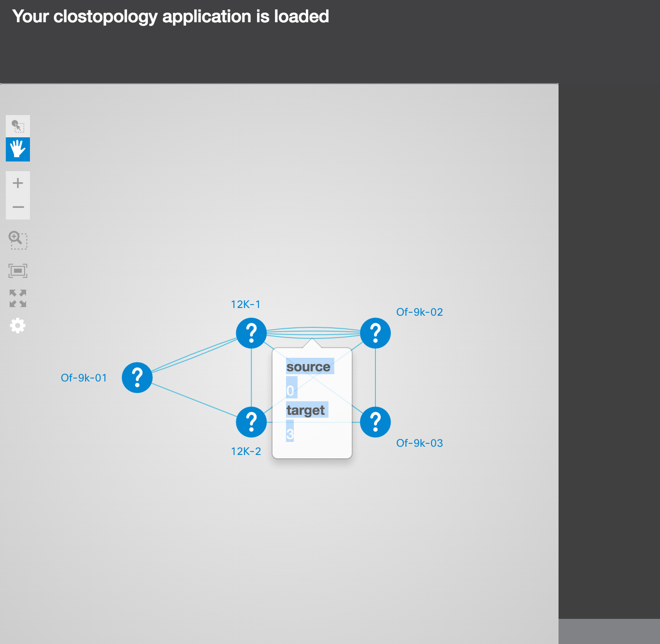Click the vertical link between Of-9k-02 and Of-9k-03
660x644 pixels.
click(x=375, y=378)
